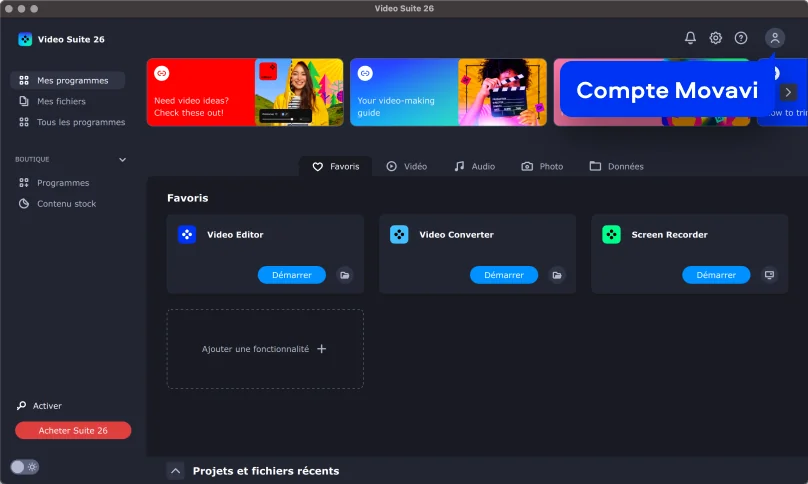Switch to the Données tab
808x484 pixels.
(616, 166)
